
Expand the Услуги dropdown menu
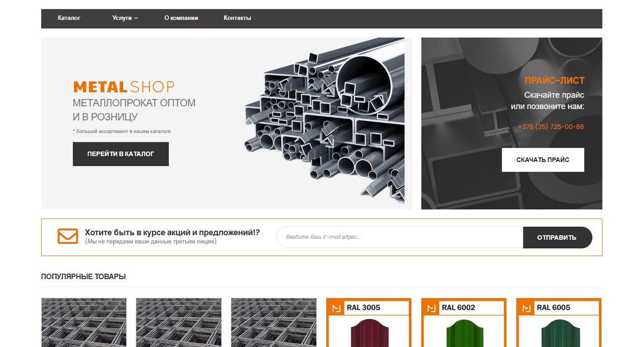[x=125, y=18]
